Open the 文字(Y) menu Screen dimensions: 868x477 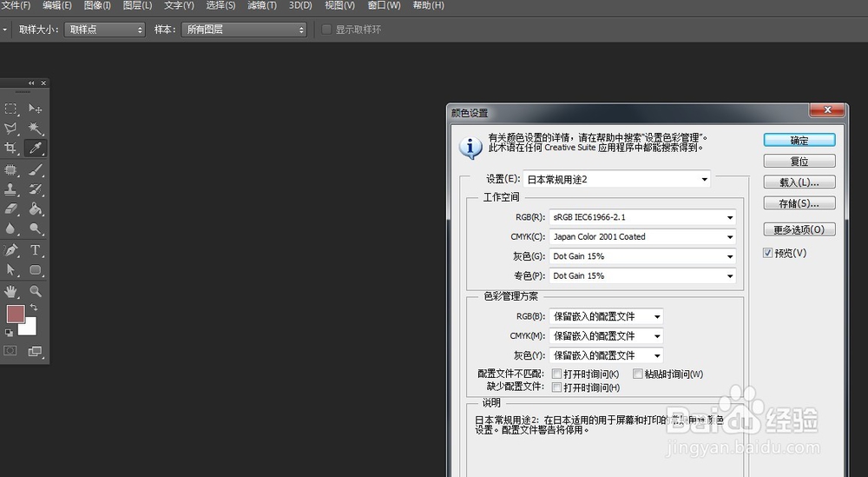(x=179, y=5)
